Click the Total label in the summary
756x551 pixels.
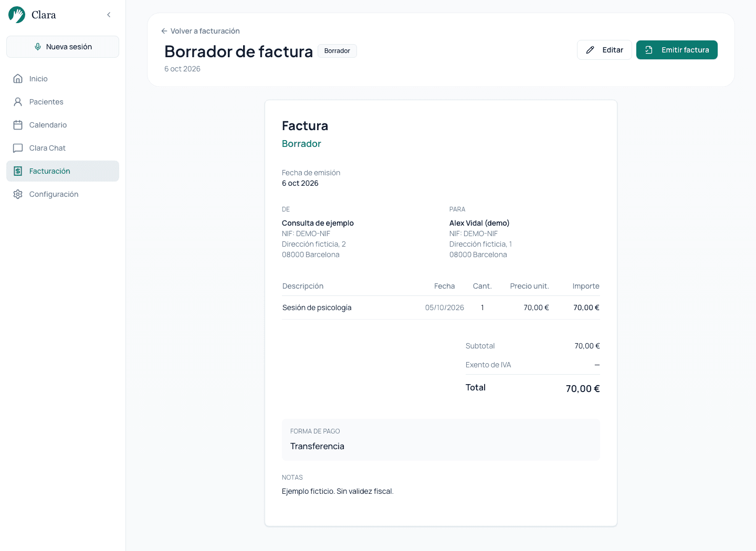(x=476, y=387)
